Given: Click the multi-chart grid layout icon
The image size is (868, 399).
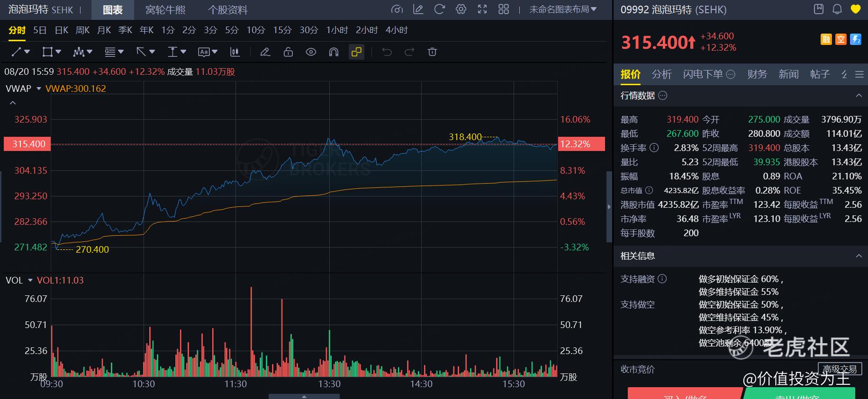Looking at the screenshot, I should [x=504, y=9].
